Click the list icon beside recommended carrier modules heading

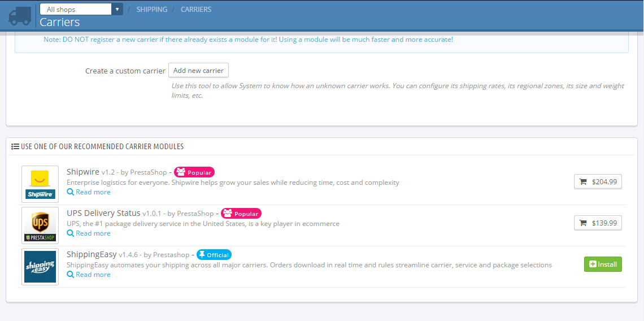click(x=15, y=146)
